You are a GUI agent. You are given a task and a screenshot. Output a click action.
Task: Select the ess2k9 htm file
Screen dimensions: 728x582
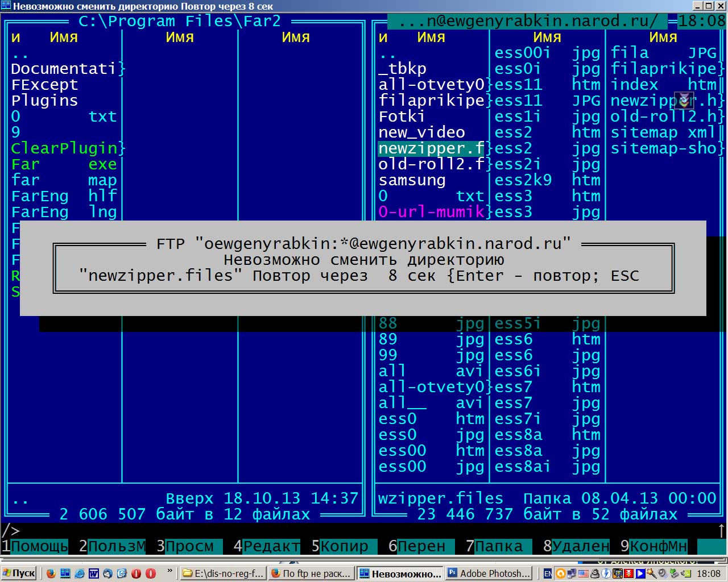click(x=547, y=180)
